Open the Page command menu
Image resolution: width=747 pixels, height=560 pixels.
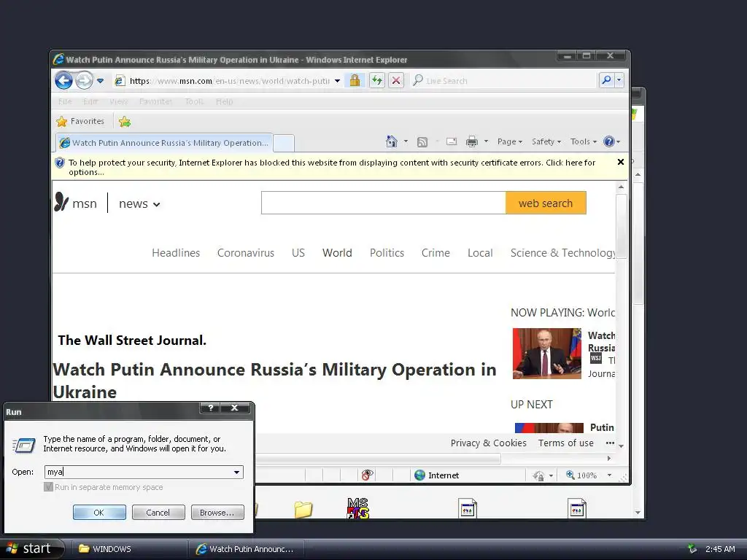click(510, 141)
